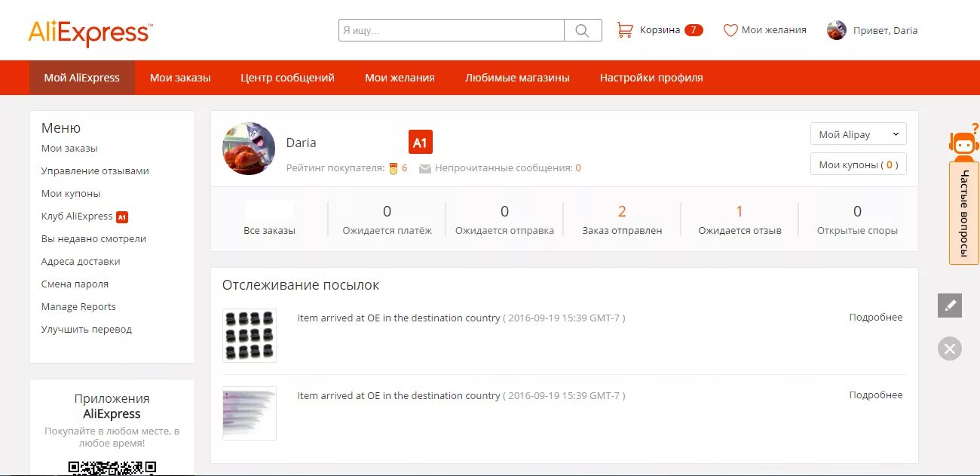Click Заказ отправлен counter showing 2
Image resolution: width=980 pixels, height=476 pixels.
click(622, 219)
